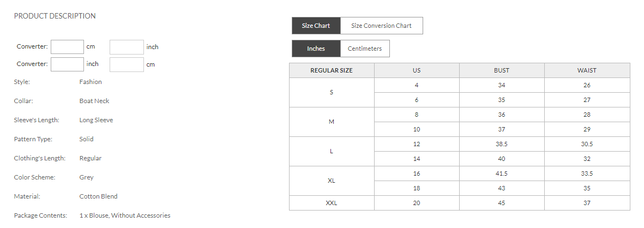644x228 pixels.
Task: Click the inch-to-cm converter's cm field
Action: click(x=127, y=64)
